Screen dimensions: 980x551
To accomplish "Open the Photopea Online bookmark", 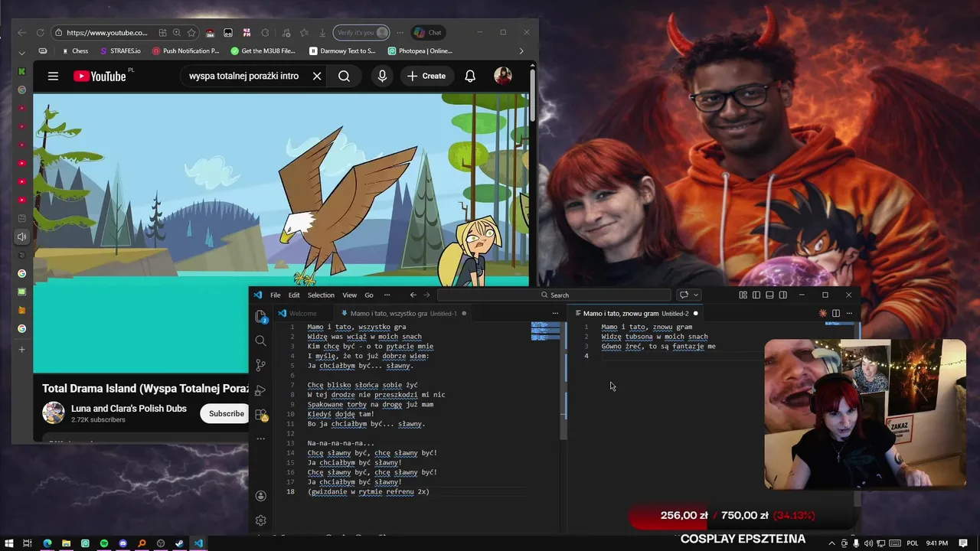I will [x=420, y=51].
